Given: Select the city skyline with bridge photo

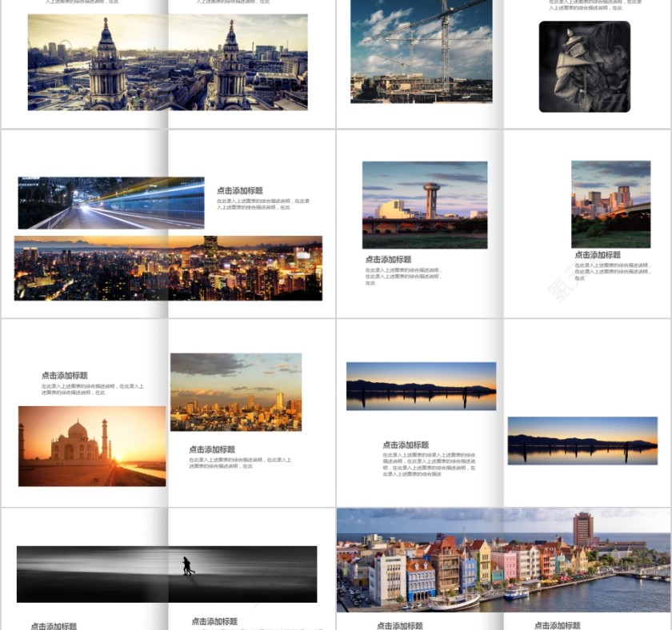Looking at the screenshot, I should click(x=610, y=204).
